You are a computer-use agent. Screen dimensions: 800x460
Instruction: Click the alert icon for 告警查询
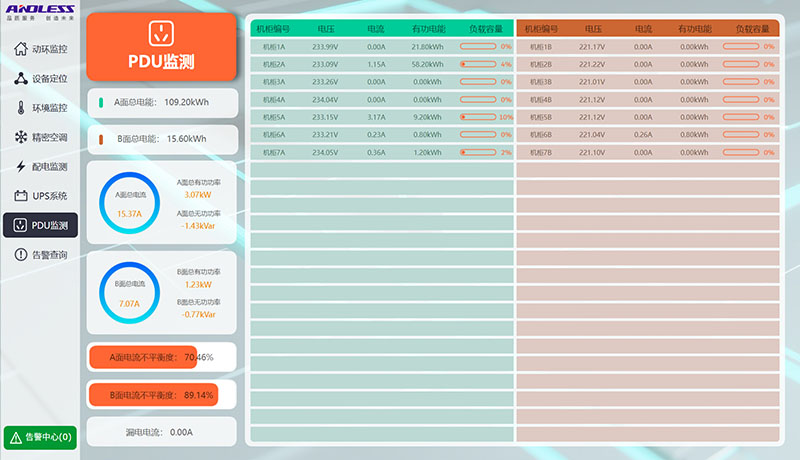tap(21, 255)
